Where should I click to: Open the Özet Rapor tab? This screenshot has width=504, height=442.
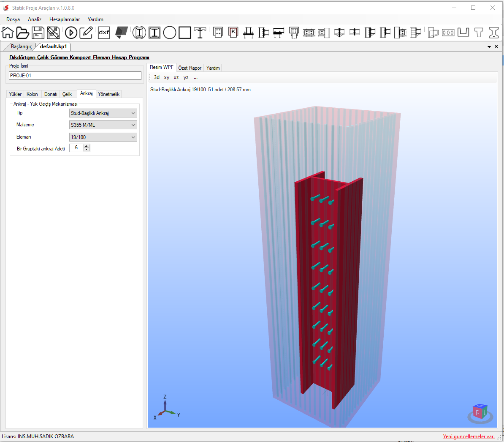pyautogui.click(x=190, y=68)
